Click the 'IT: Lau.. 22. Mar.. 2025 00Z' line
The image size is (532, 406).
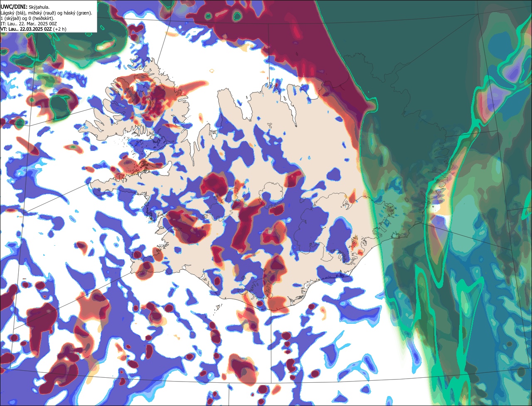[29, 24]
